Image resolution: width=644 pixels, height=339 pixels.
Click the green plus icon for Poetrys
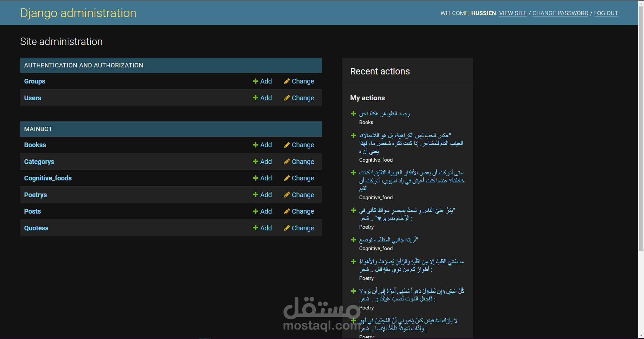pos(256,194)
